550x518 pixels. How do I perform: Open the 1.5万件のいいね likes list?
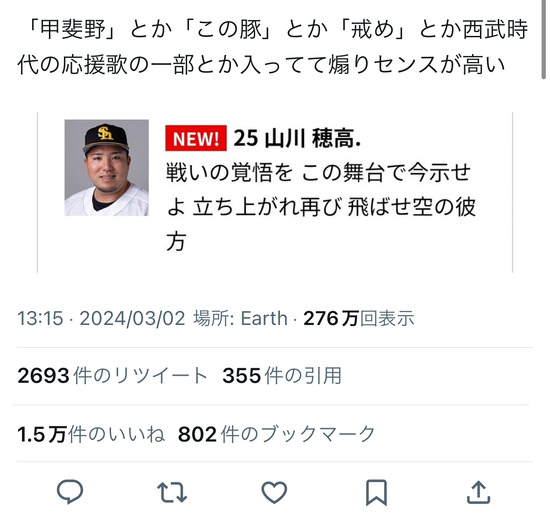point(91,434)
